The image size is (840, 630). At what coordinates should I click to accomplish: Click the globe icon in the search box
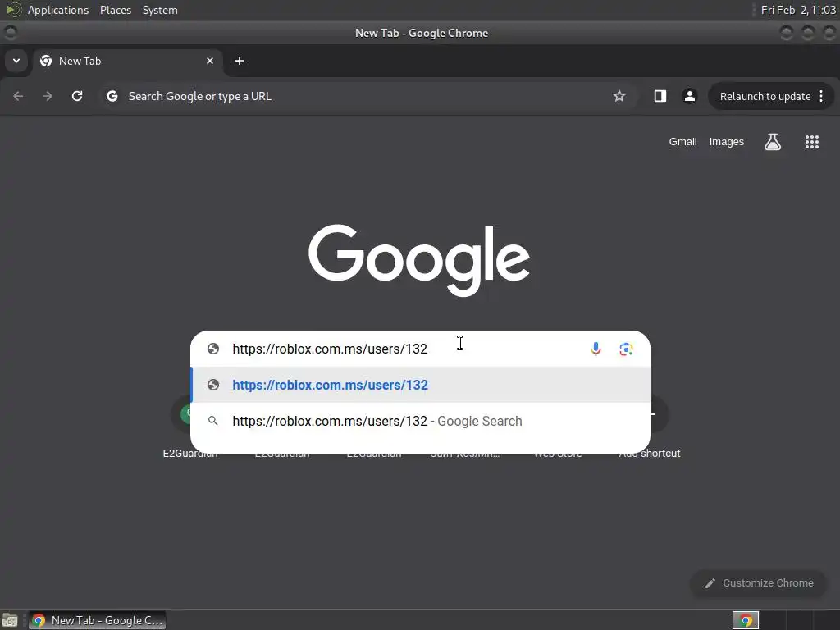coord(213,349)
